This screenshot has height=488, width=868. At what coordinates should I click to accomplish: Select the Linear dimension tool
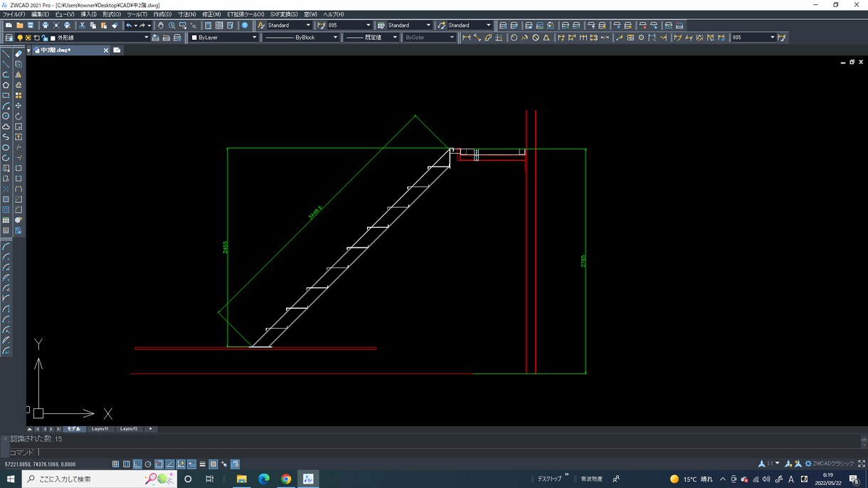pos(466,38)
